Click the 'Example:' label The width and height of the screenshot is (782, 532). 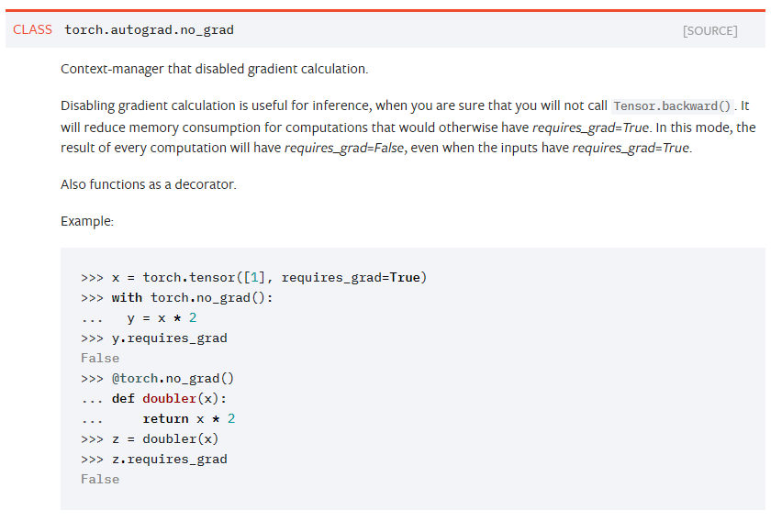coord(87,221)
